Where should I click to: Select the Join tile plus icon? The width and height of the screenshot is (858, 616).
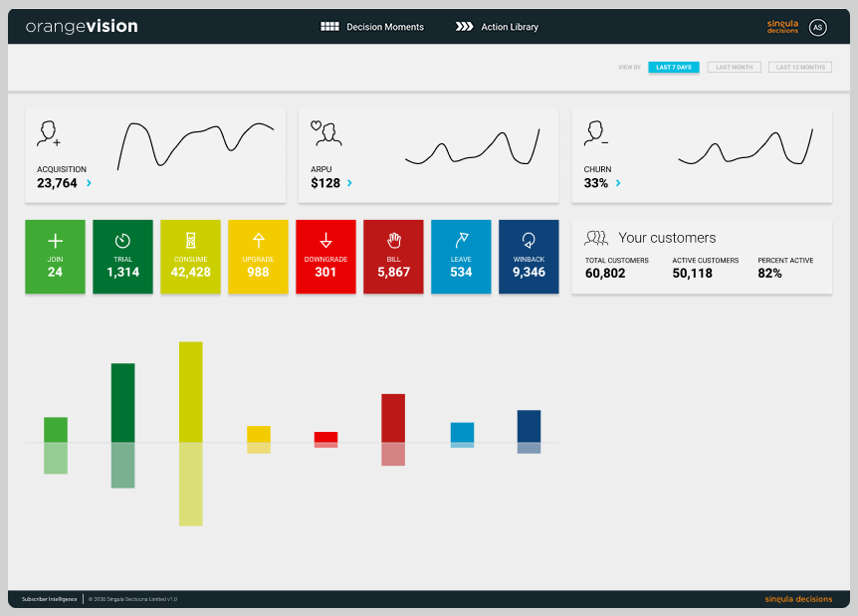56,241
